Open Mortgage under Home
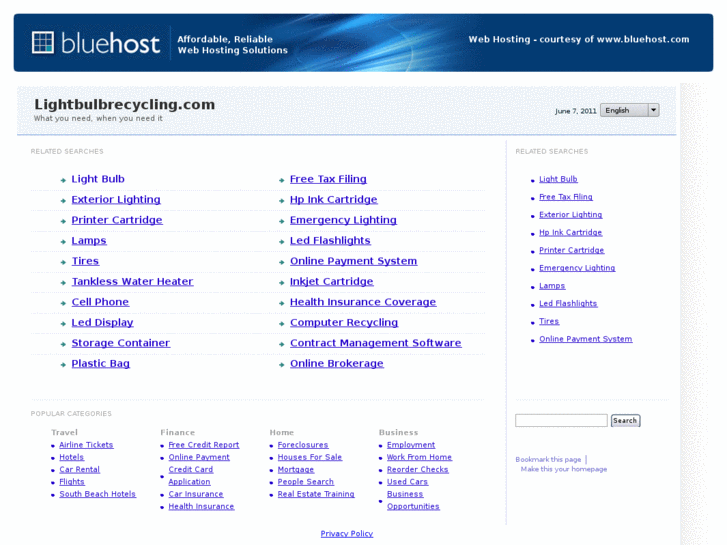 [x=296, y=469]
